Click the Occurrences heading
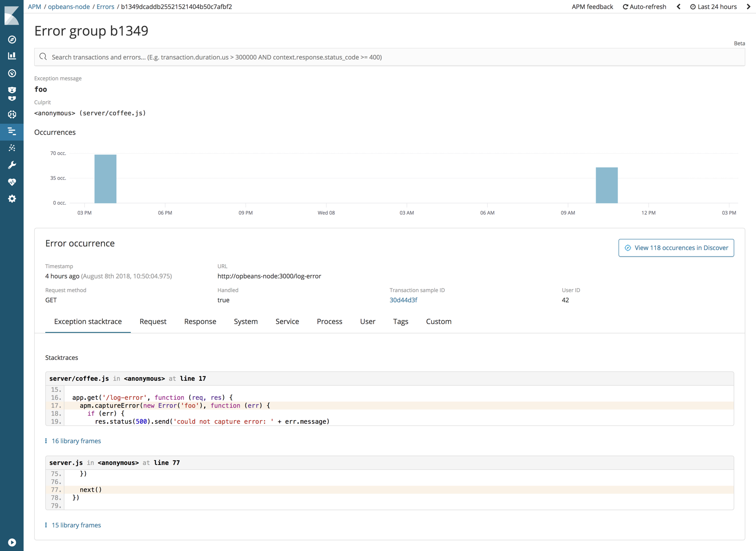This screenshot has width=756, height=551. tap(55, 132)
